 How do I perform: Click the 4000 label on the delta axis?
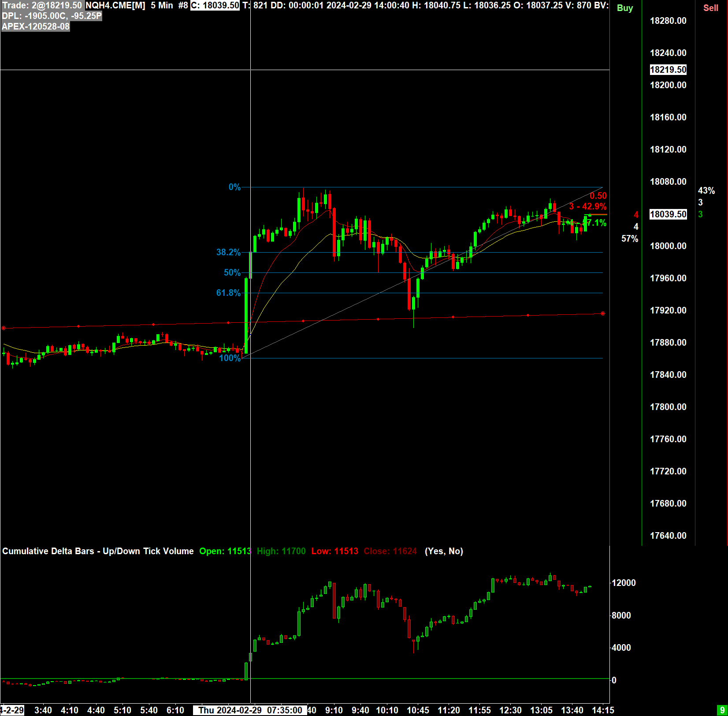coord(621,648)
